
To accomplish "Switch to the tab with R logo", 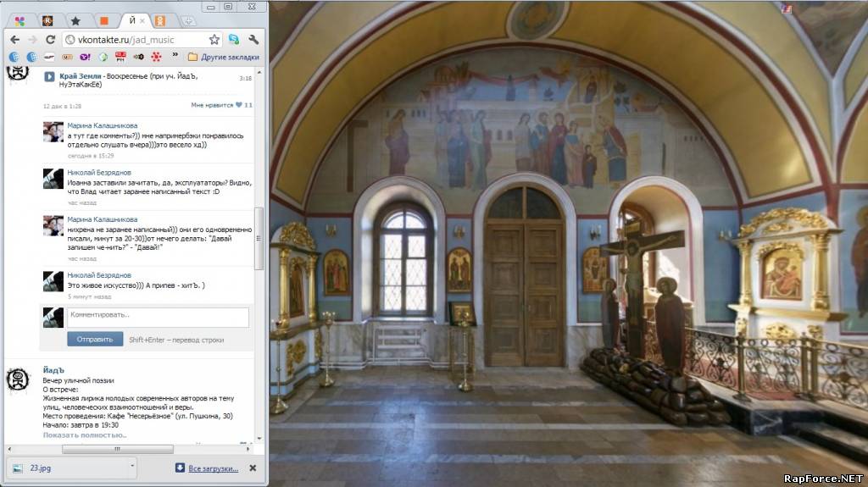I will click(47, 21).
